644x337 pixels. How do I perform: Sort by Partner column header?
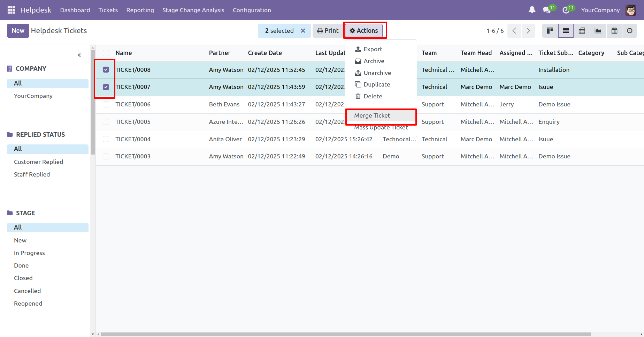point(220,53)
